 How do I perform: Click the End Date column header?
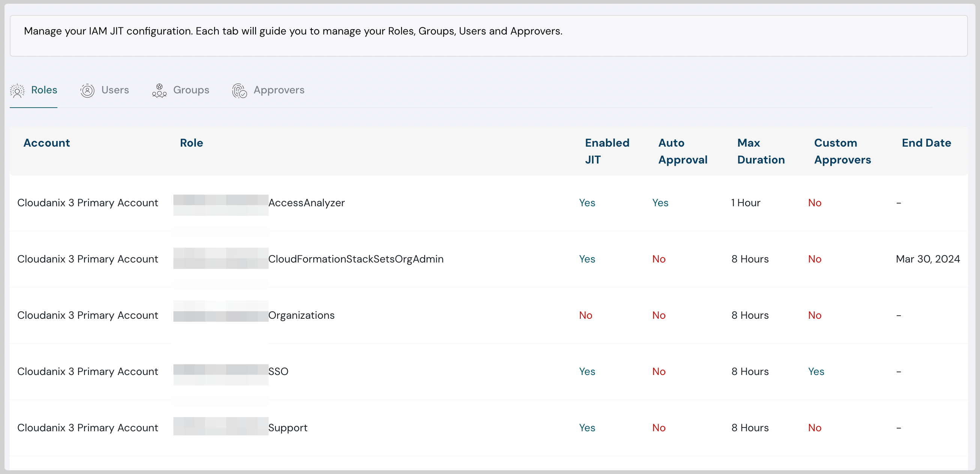click(926, 143)
